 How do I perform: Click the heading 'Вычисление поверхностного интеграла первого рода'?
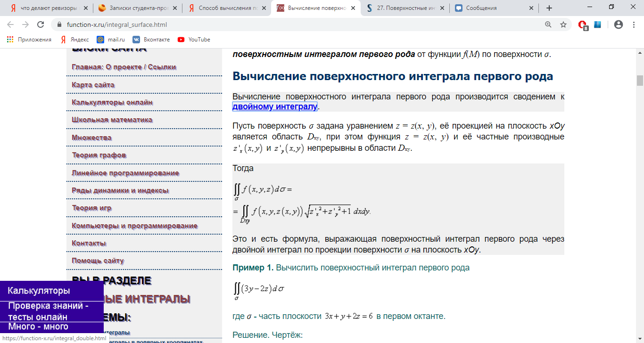(393, 76)
